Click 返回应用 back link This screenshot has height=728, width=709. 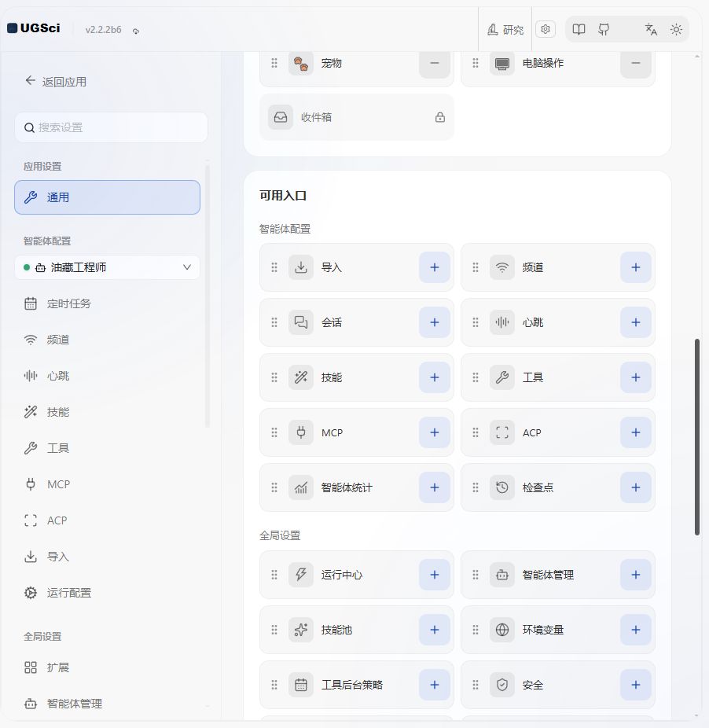(56, 82)
